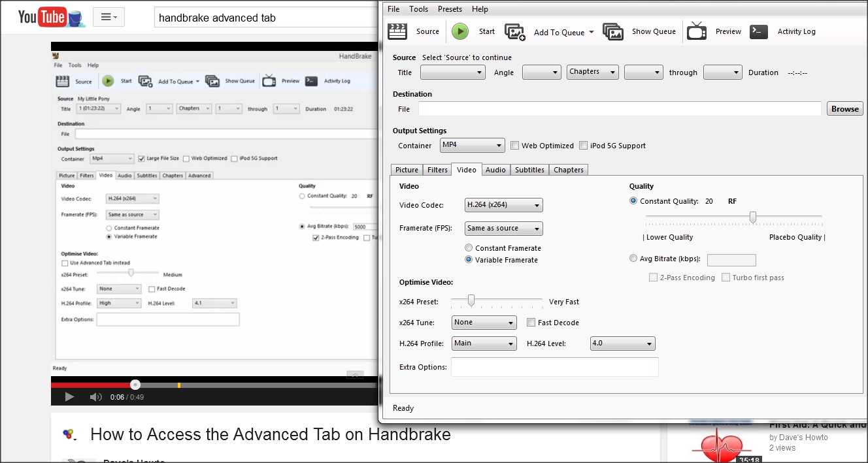Open the H.264 Level 4.0 dropdown
868x463 pixels.
point(622,343)
